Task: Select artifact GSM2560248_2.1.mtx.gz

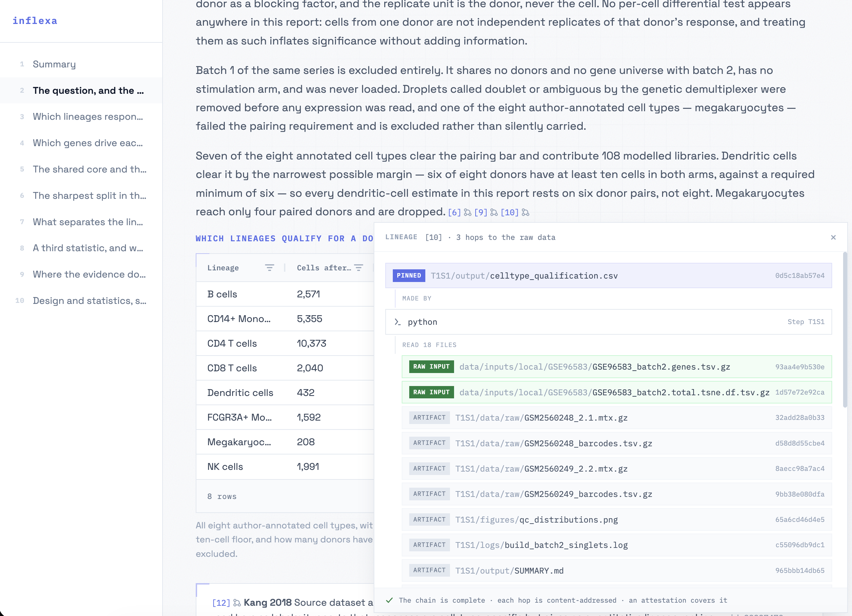Action: 617,418
